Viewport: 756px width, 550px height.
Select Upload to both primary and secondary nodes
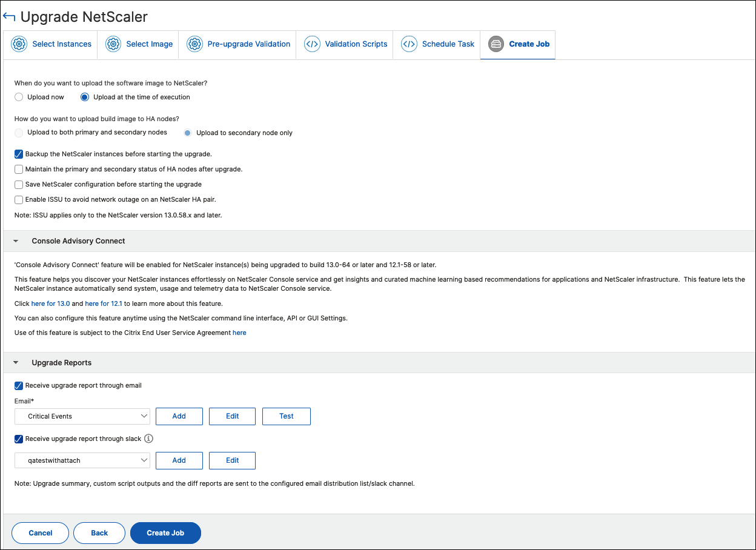pos(19,132)
